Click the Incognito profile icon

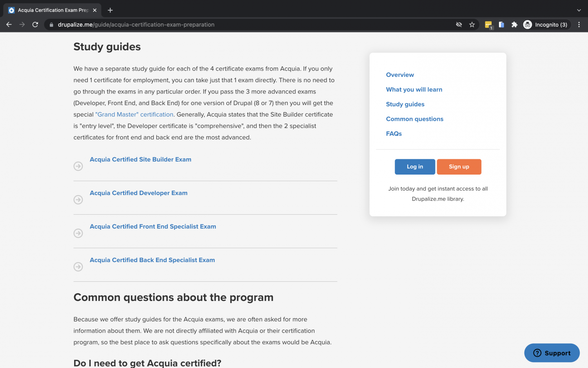527,24
